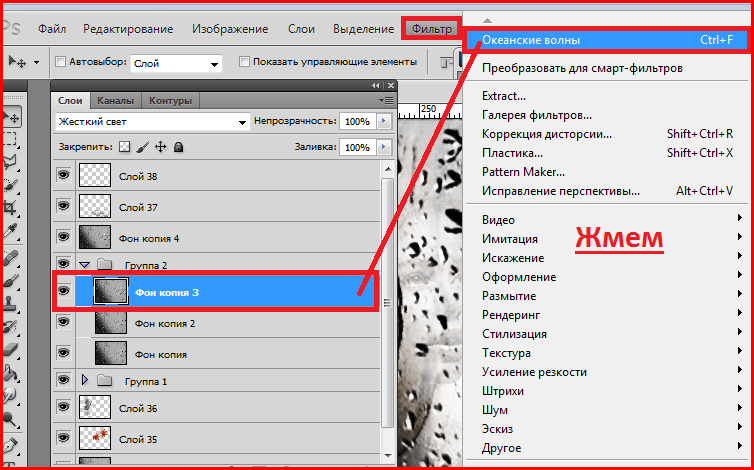Expand Группа 1 with its triangle

pyautogui.click(x=86, y=381)
